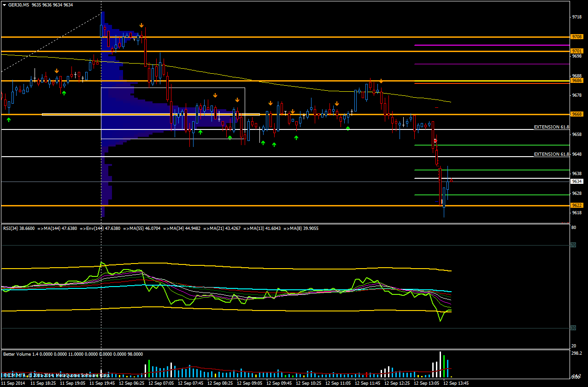This screenshot has width=588, height=387.
Task: Select the 9668 orange price tag
Action: 576,114
